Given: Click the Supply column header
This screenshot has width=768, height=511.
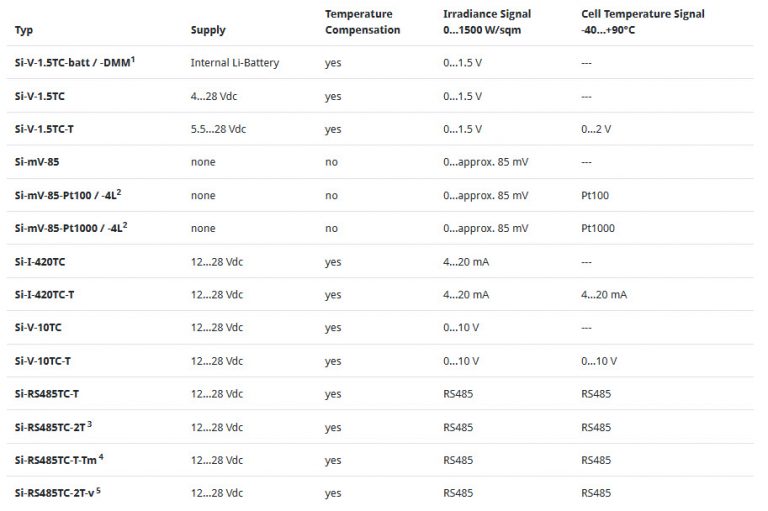Looking at the screenshot, I should (x=208, y=30).
